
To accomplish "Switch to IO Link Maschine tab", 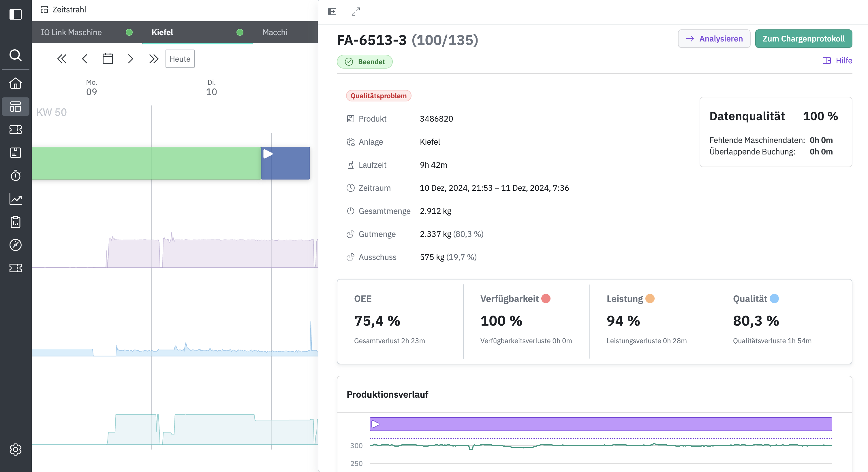I will pos(71,32).
